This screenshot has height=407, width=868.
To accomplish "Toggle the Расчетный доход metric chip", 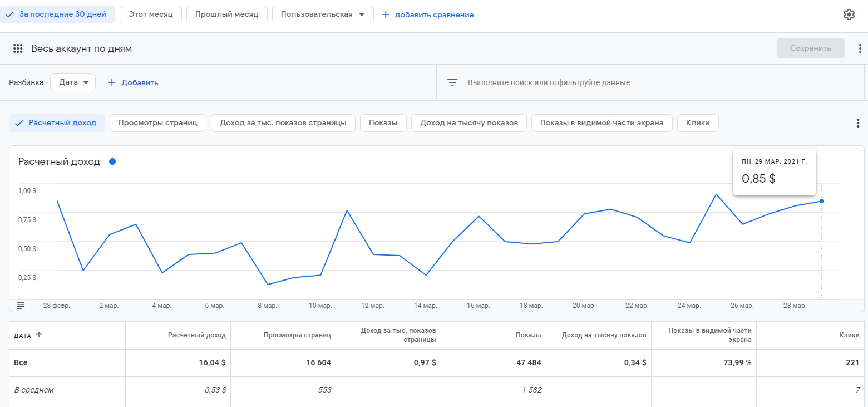I will click(57, 123).
